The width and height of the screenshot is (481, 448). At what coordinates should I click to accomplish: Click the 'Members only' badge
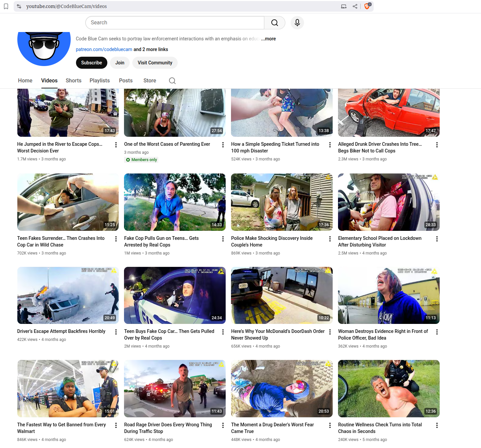(x=141, y=160)
